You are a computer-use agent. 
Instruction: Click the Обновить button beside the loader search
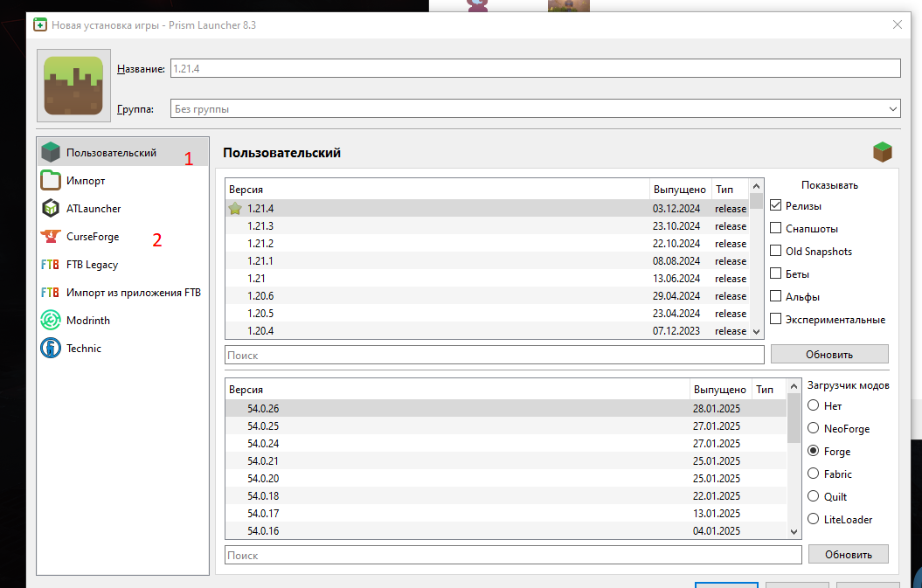[848, 555]
